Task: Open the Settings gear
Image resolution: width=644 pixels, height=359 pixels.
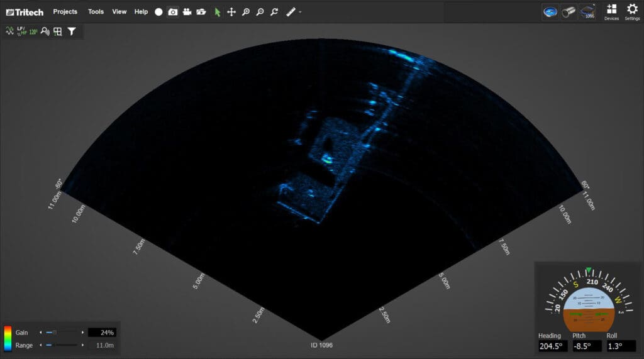Action: pos(632,11)
